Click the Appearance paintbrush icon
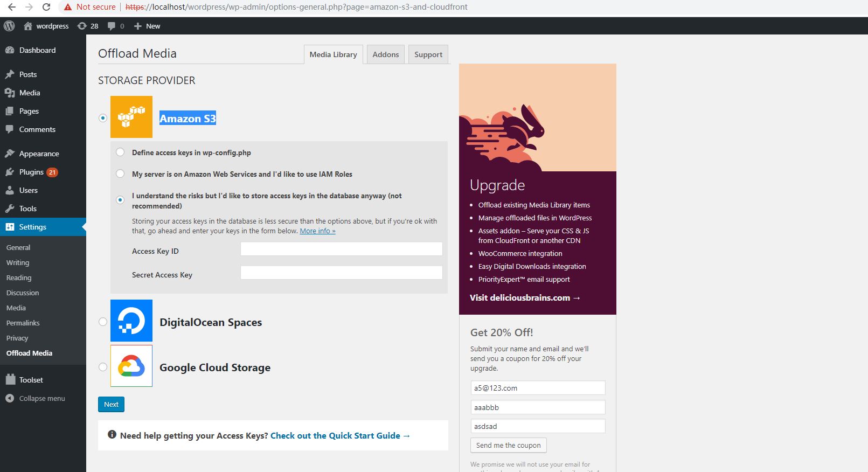This screenshot has width=868, height=472. 10,154
